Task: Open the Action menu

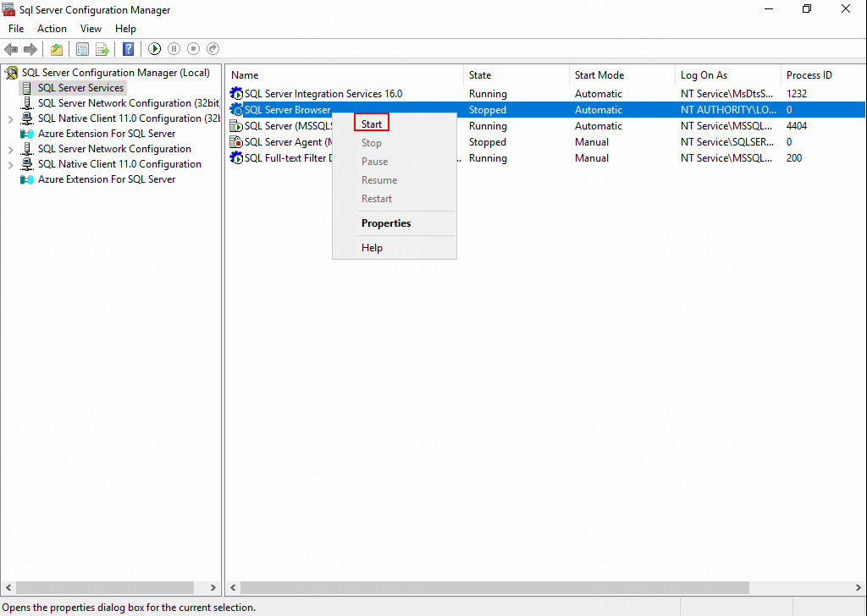Action: point(52,29)
